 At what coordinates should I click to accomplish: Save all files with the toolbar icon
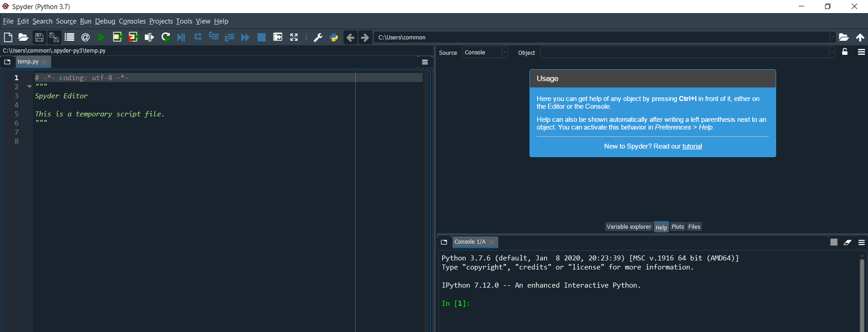point(54,37)
